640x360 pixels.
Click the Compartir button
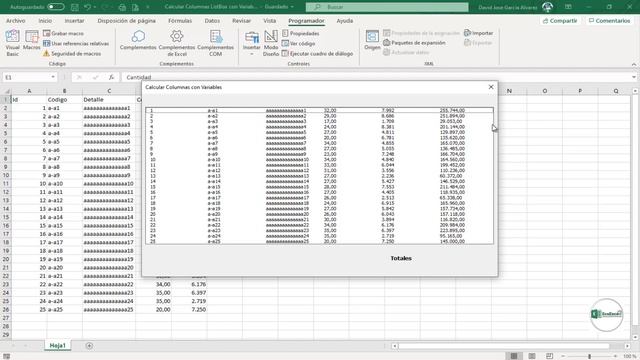[x=560, y=21]
